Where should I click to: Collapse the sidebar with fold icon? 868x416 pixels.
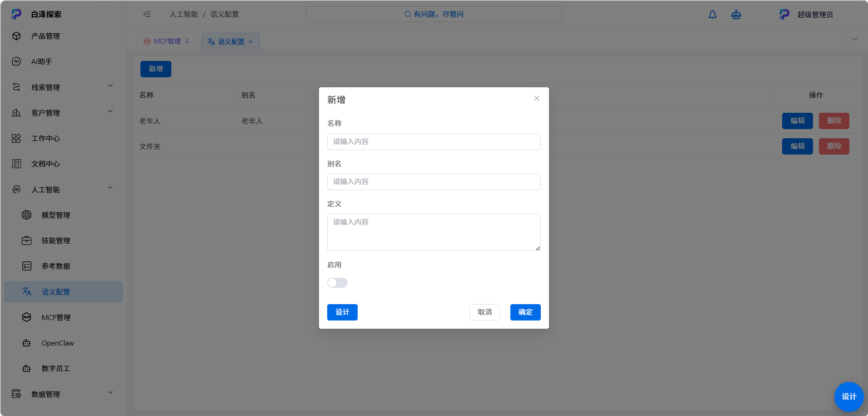(147, 14)
